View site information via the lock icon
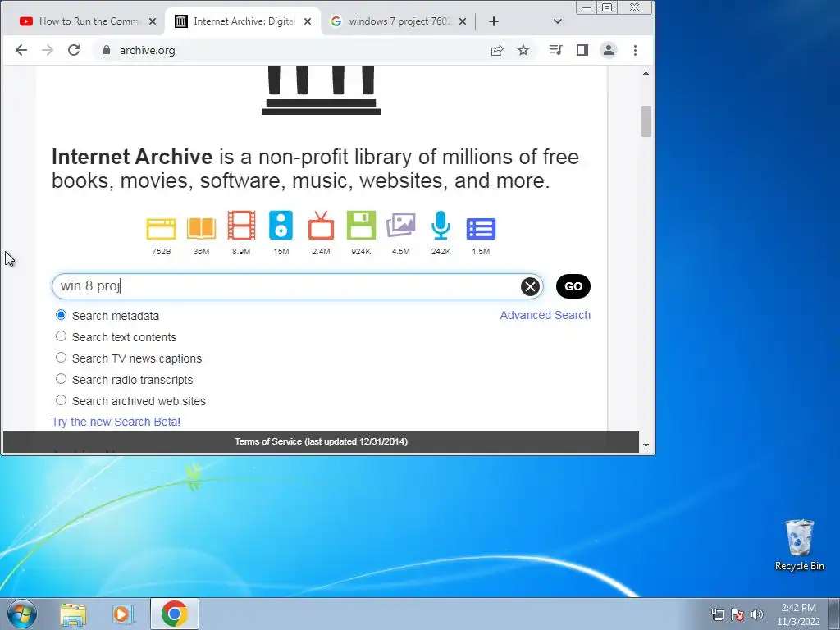840x630 pixels. tap(107, 50)
